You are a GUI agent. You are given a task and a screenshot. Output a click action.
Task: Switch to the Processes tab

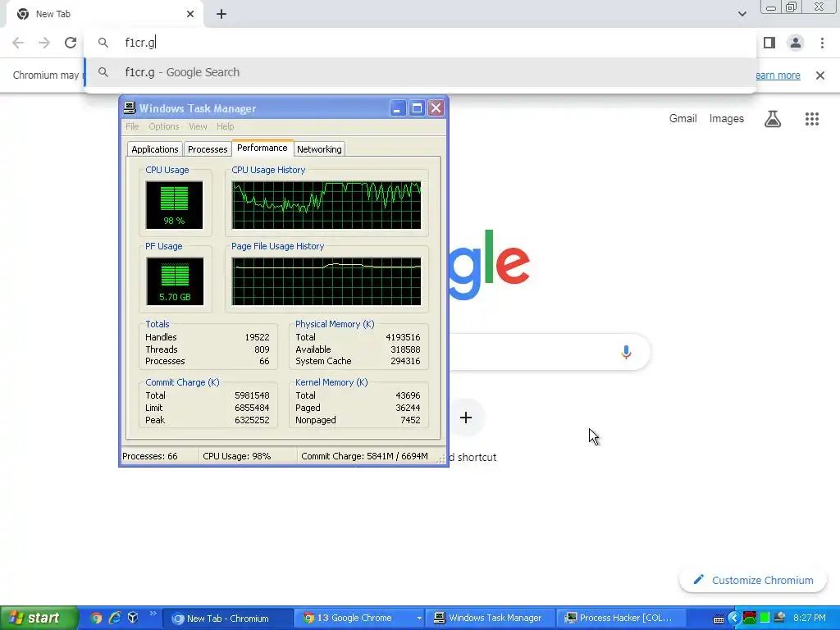click(208, 149)
